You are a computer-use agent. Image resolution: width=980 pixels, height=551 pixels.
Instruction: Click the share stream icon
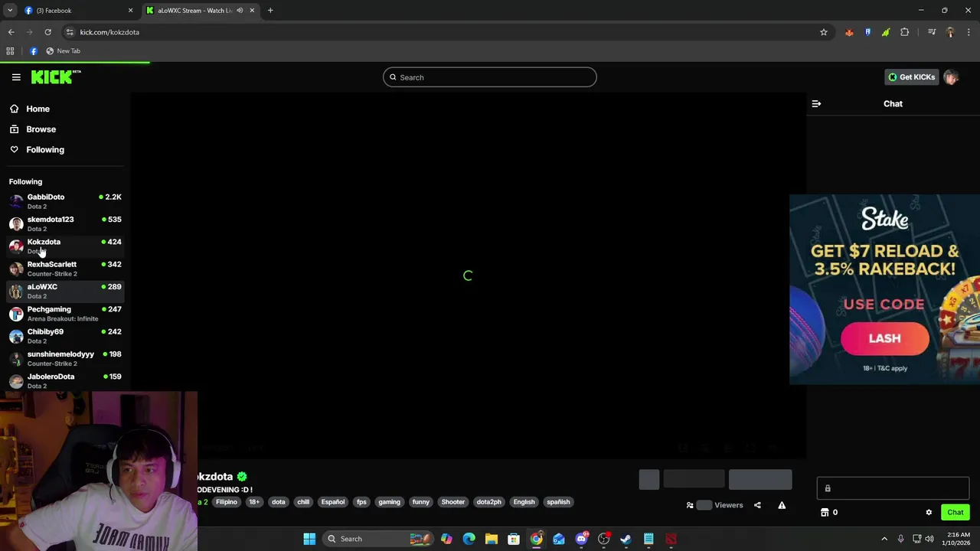[757, 505]
